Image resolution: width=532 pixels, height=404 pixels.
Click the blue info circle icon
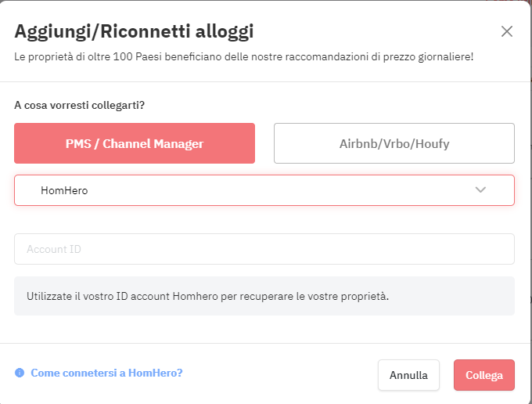coord(20,373)
